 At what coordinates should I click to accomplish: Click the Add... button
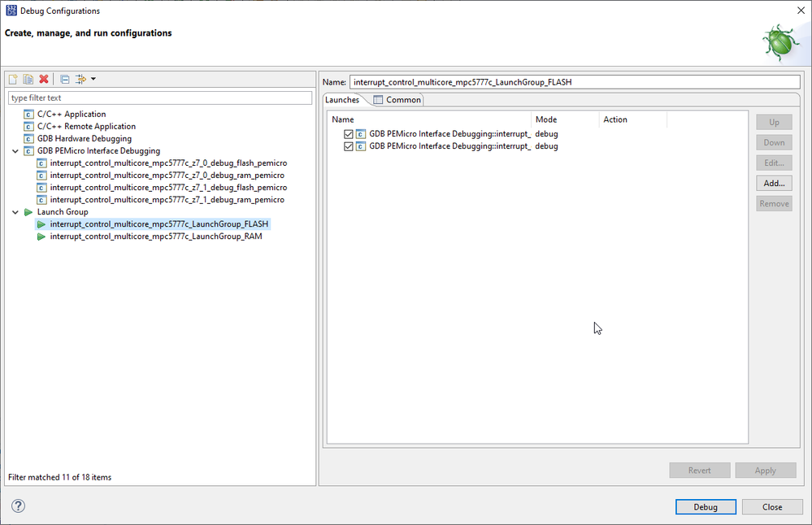774,184
